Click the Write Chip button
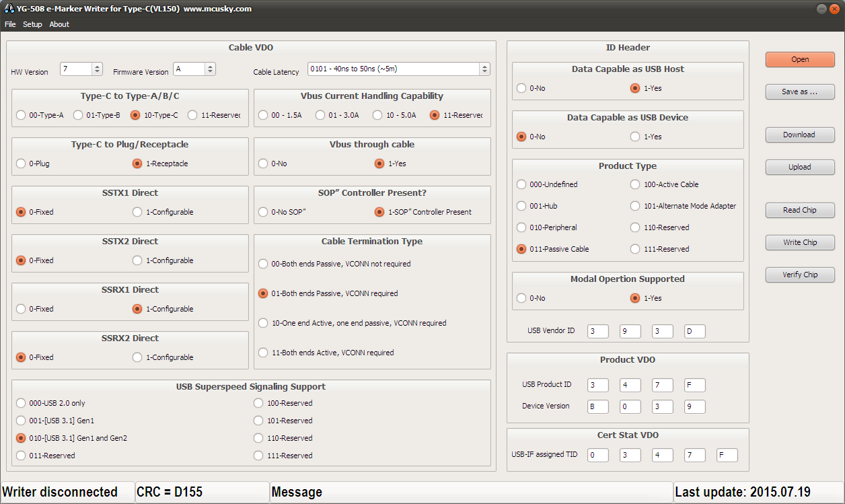 800,242
